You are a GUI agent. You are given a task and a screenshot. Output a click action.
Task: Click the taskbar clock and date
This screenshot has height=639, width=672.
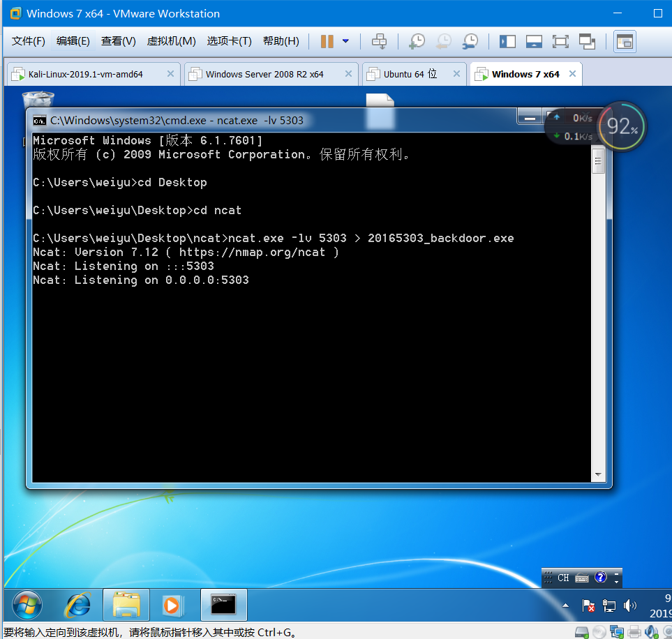pos(661,606)
